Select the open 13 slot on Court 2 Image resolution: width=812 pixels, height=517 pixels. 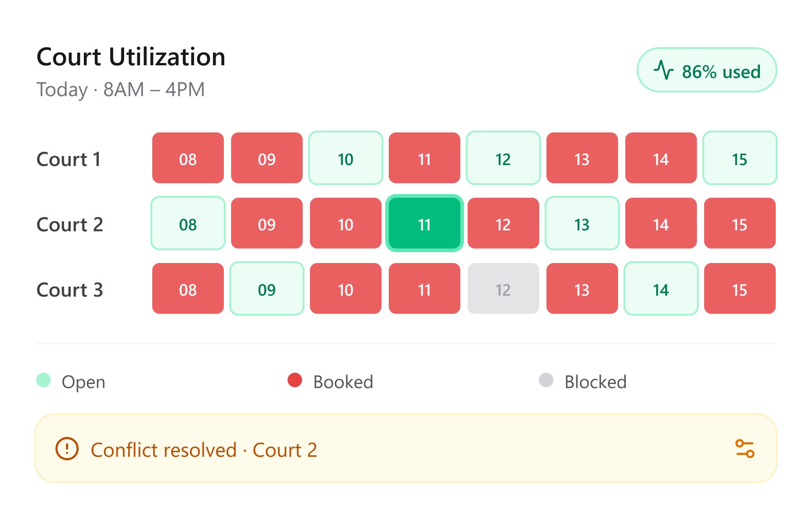582,223
